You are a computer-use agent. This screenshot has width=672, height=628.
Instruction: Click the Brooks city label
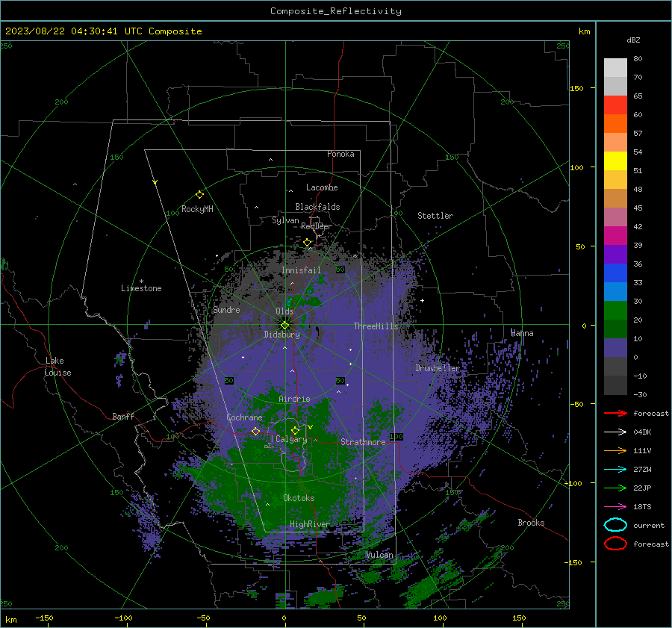click(x=531, y=523)
